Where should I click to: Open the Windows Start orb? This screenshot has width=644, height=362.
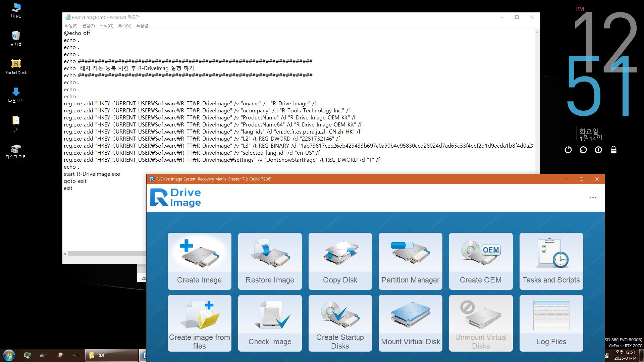pyautogui.click(x=9, y=355)
